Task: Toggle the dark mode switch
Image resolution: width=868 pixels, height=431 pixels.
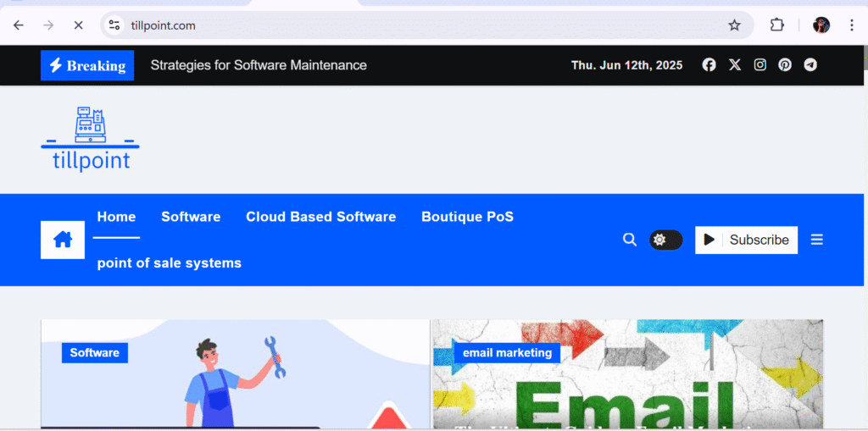Action: pos(666,240)
